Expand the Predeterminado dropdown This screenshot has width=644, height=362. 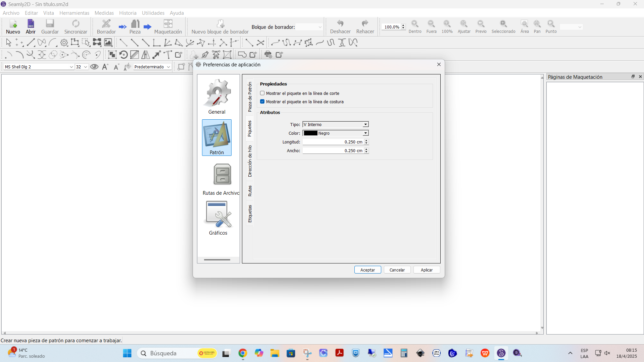click(152, 67)
